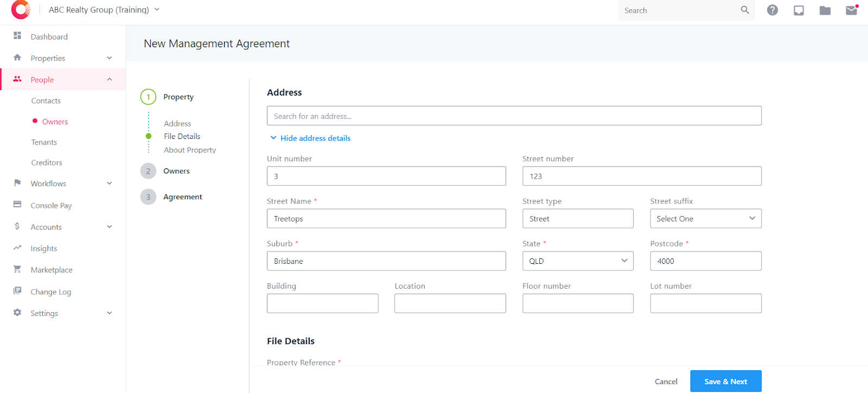The width and height of the screenshot is (868, 393).
Task: Expand the Workflows sidebar menu chevron
Action: pos(110,183)
